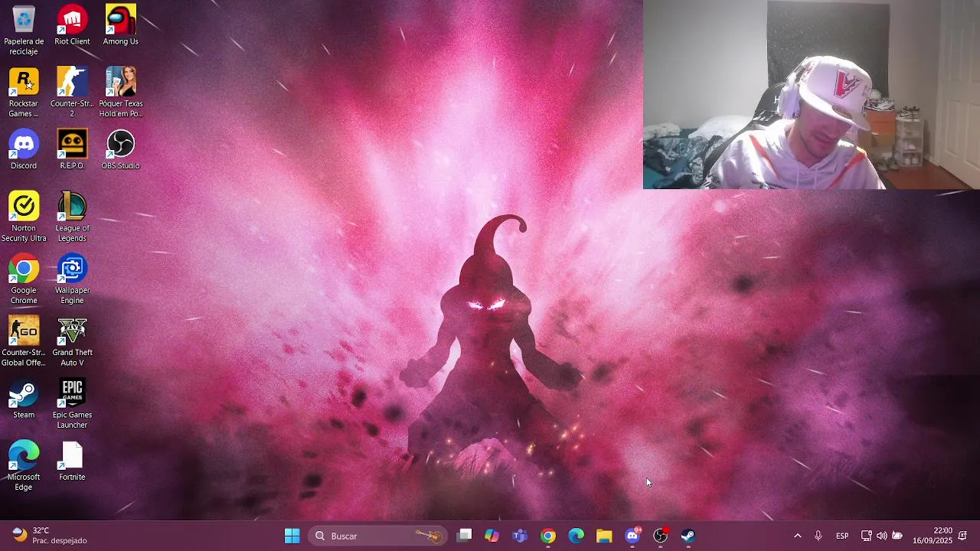Open the notification center icon
Image resolution: width=980 pixels, height=551 pixels.
(x=963, y=536)
